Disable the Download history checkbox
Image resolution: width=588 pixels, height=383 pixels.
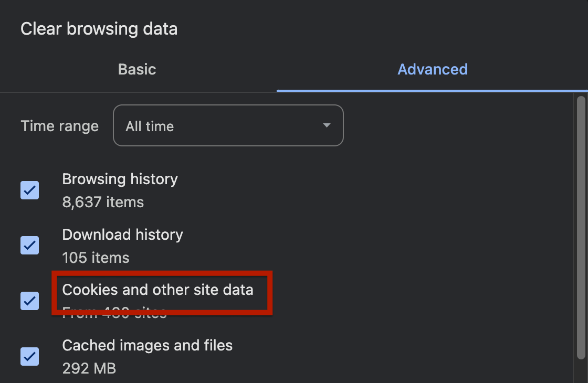tap(29, 246)
